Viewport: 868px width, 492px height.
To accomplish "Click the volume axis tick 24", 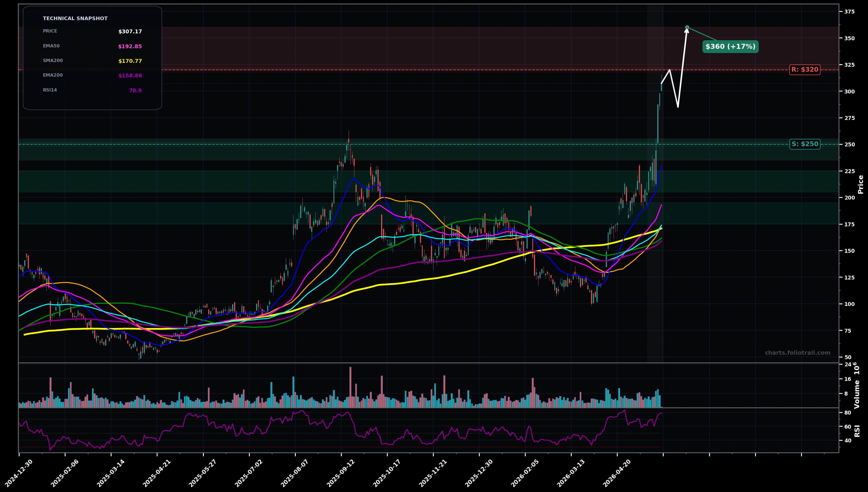I will click(x=847, y=365).
